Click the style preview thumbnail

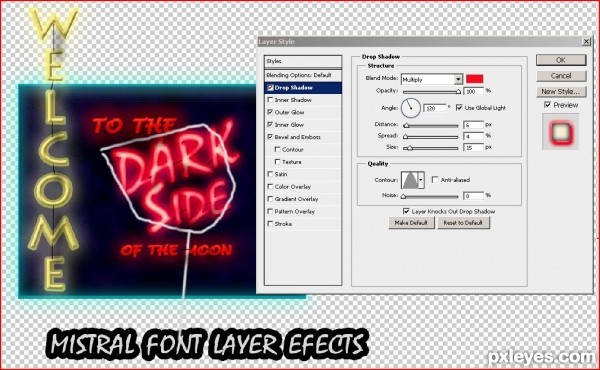pyautogui.click(x=560, y=132)
